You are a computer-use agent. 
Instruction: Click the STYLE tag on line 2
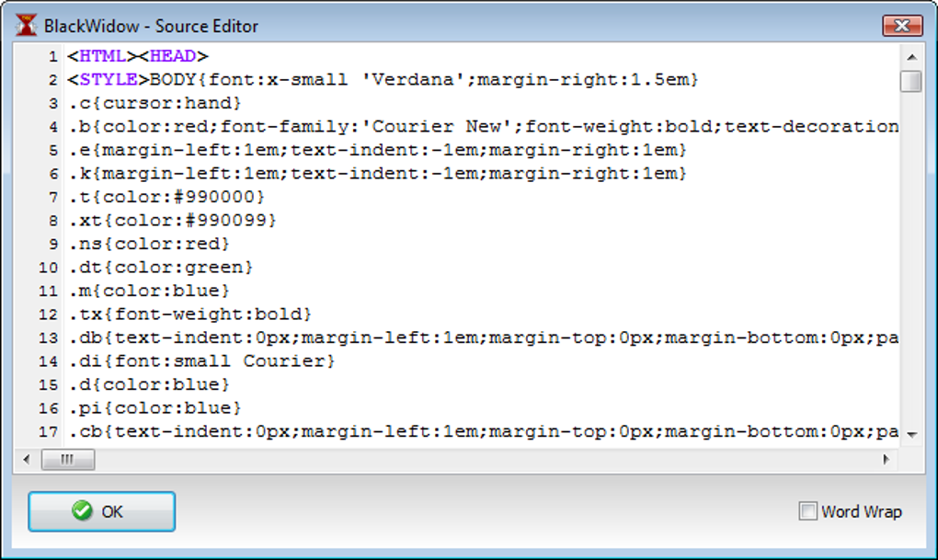point(109,80)
